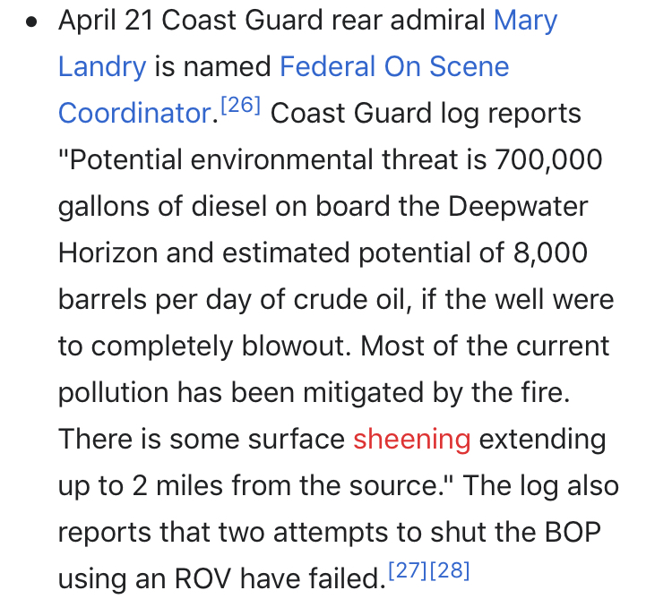Click the bullet point marker
Image resolution: width=672 pixels, height=616 pixels.
click(x=31, y=21)
